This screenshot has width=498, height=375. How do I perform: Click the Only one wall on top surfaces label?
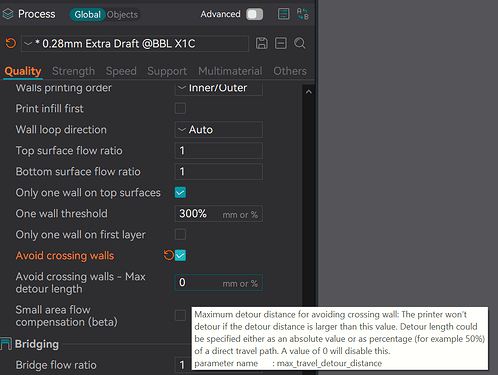pos(88,193)
